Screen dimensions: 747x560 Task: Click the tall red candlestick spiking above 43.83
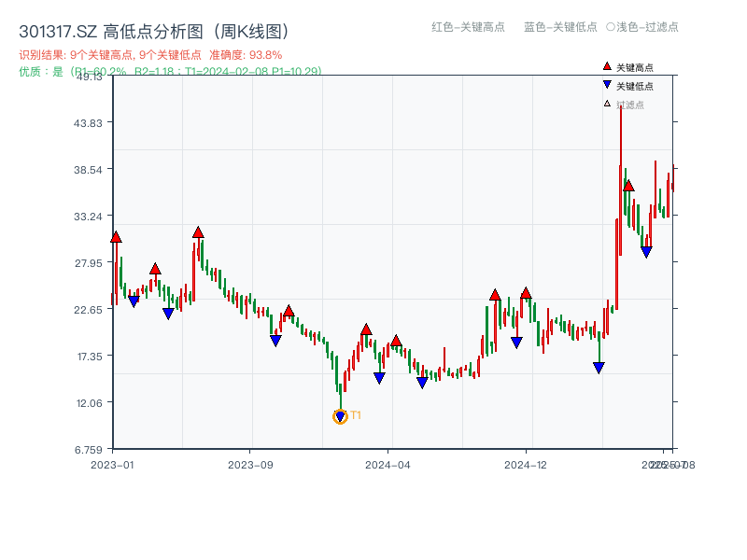pyautogui.click(x=621, y=181)
